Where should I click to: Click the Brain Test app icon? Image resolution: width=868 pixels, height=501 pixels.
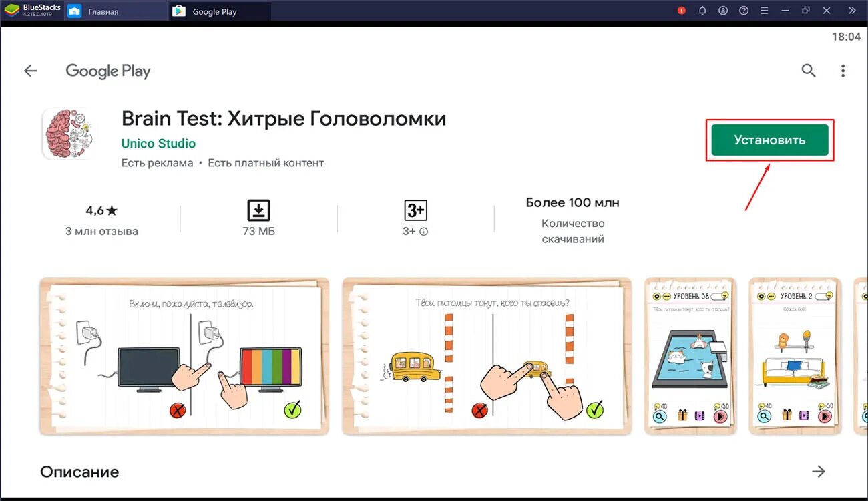tap(67, 134)
